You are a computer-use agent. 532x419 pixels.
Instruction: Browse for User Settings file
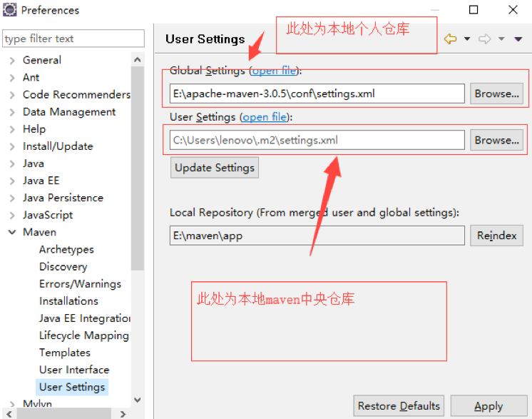(x=496, y=140)
